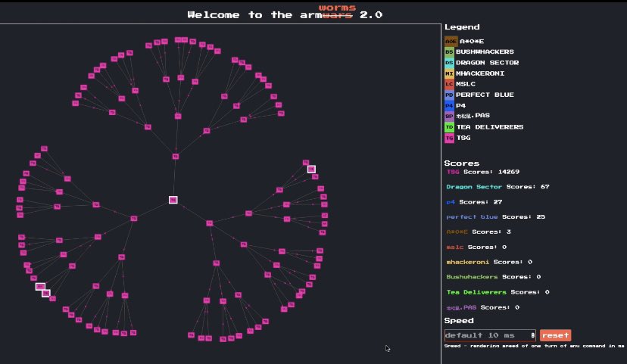Click the Dragon Sector Scores: 67 row
Screen dimensions: 627x364
click(x=498, y=187)
